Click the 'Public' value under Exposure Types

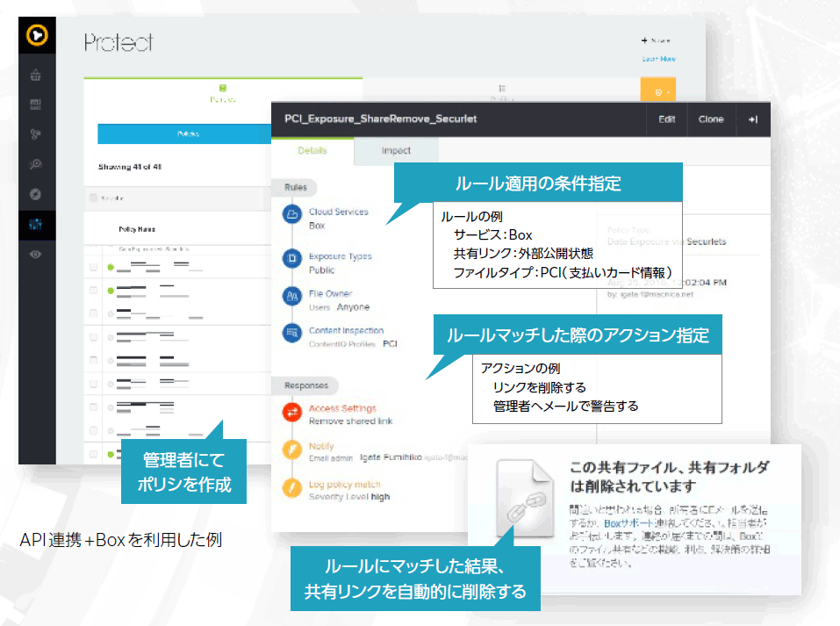click(x=321, y=270)
